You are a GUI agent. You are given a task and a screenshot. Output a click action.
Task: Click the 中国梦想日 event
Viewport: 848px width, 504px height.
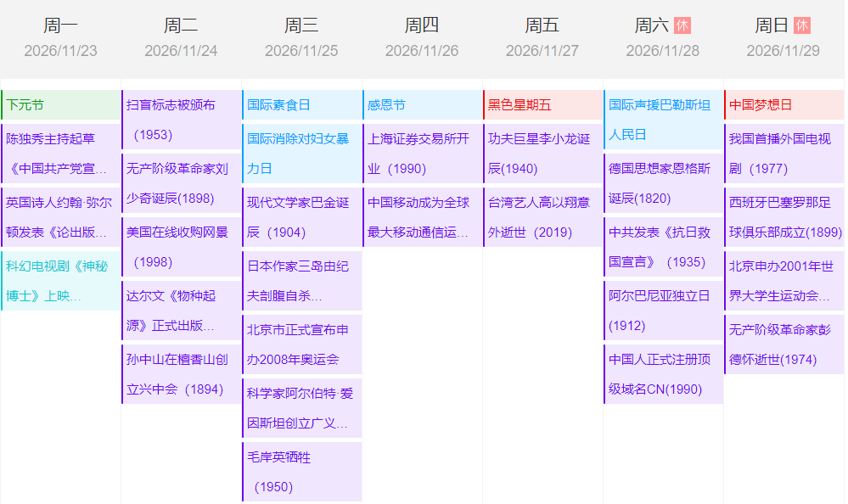pyautogui.click(x=783, y=105)
